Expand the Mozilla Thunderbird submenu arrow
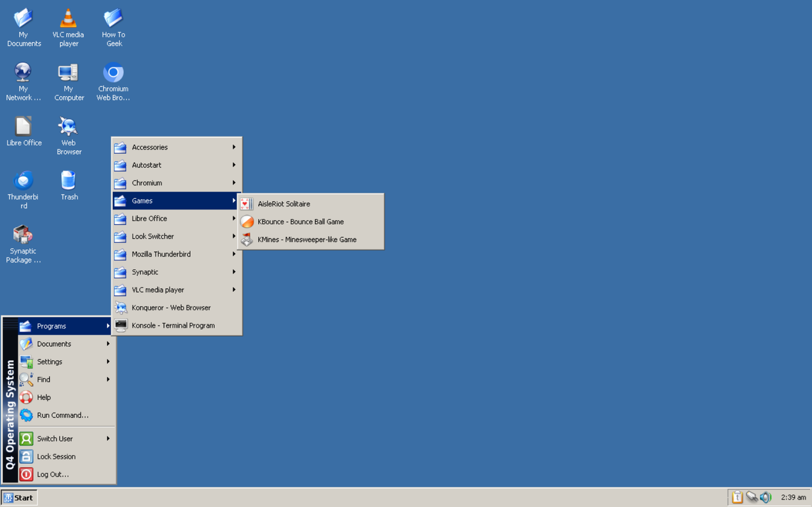This screenshot has width=812, height=507. [x=234, y=254]
